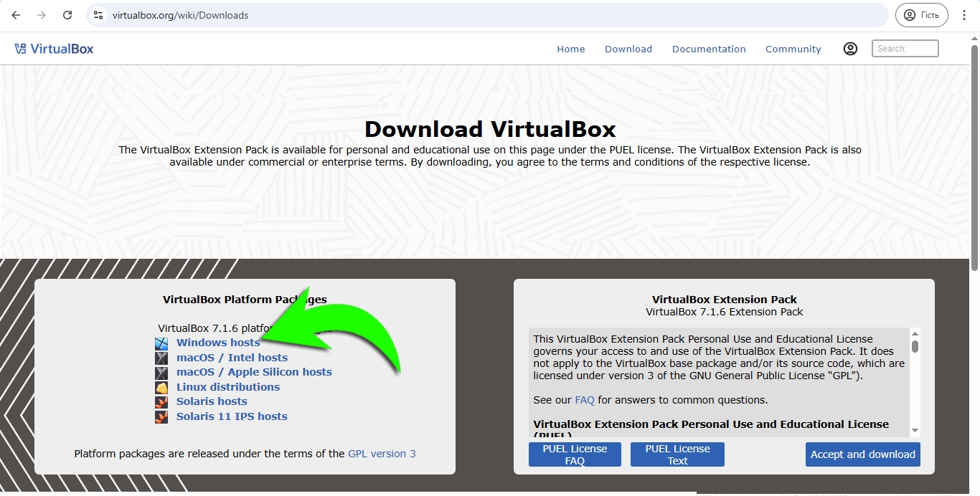Viewport: 980px width, 496px height.
Task: Open Linux distributions link
Action: (228, 387)
